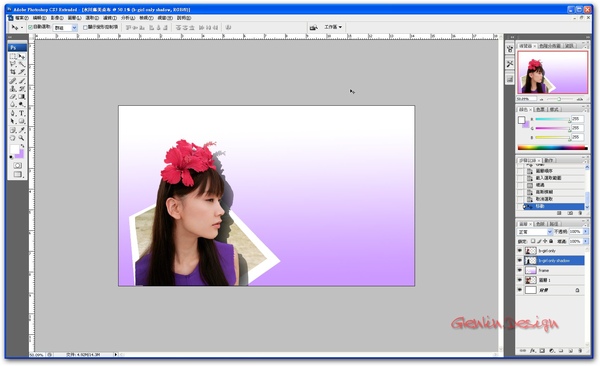Select the Eyedropper tool
Screen dimensions: 600x366
[22, 130]
